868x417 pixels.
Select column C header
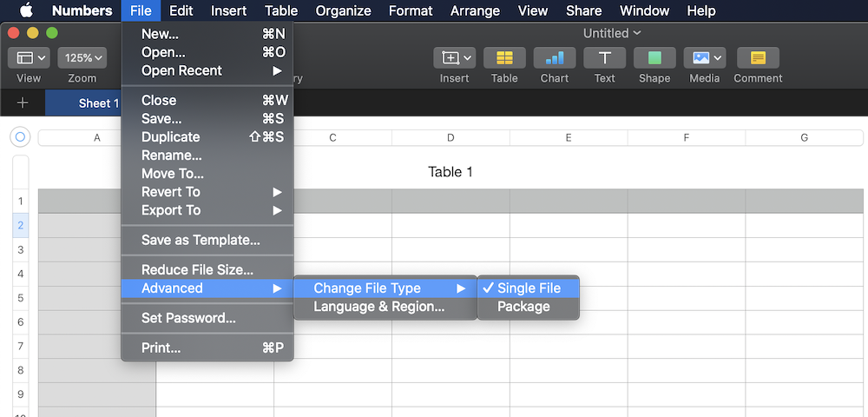pyautogui.click(x=332, y=137)
